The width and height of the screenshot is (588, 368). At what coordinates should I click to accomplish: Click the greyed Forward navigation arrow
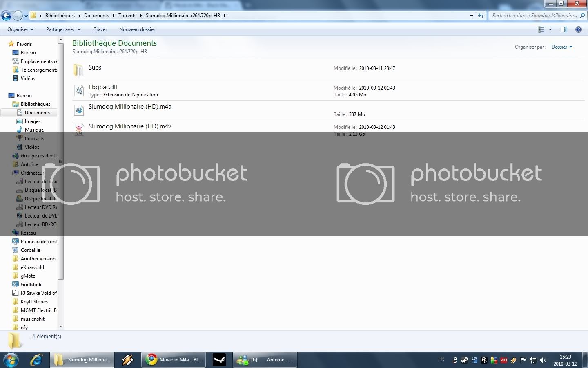(18, 16)
